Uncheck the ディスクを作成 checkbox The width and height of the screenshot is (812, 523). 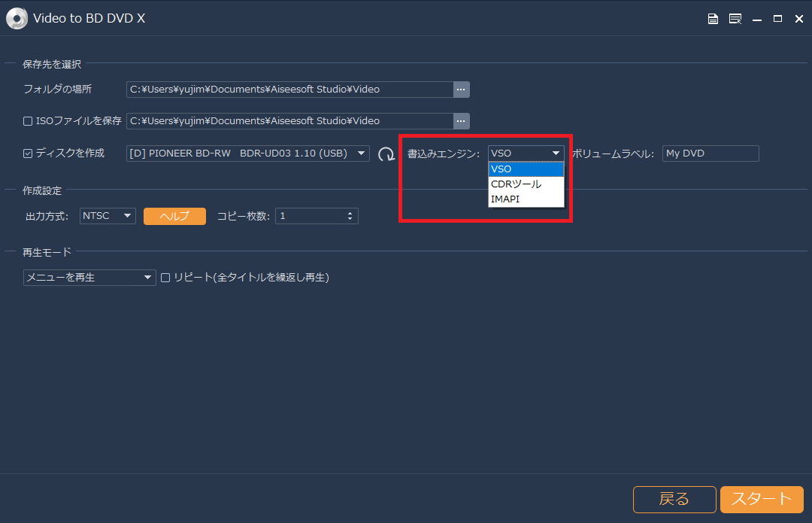click(28, 154)
